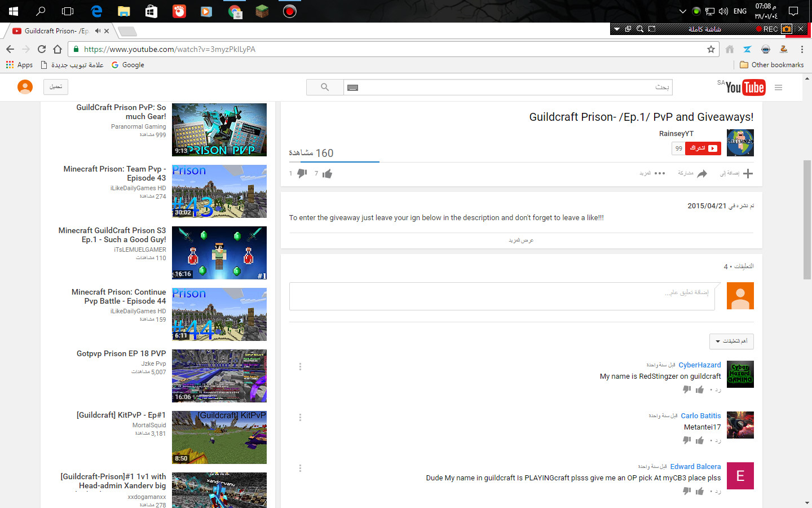Screen dimensions: 812x508
Task: Launch Edge browser from taskbar
Action: point(96,11)
